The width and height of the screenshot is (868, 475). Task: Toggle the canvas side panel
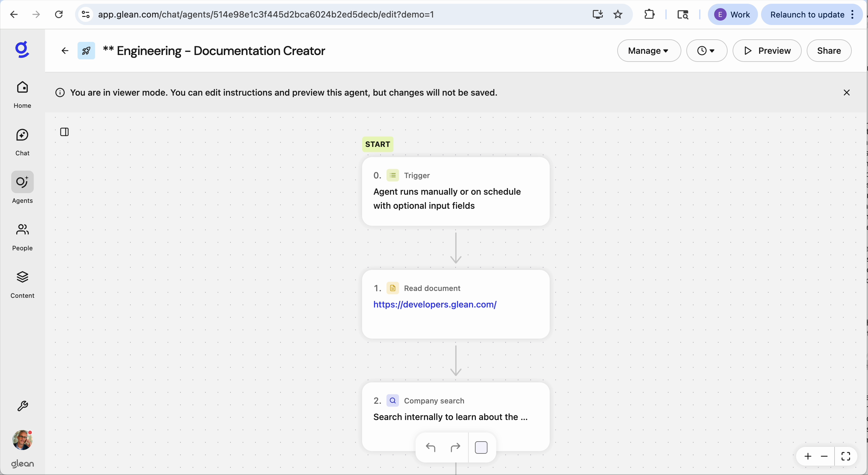coord(64,132)
